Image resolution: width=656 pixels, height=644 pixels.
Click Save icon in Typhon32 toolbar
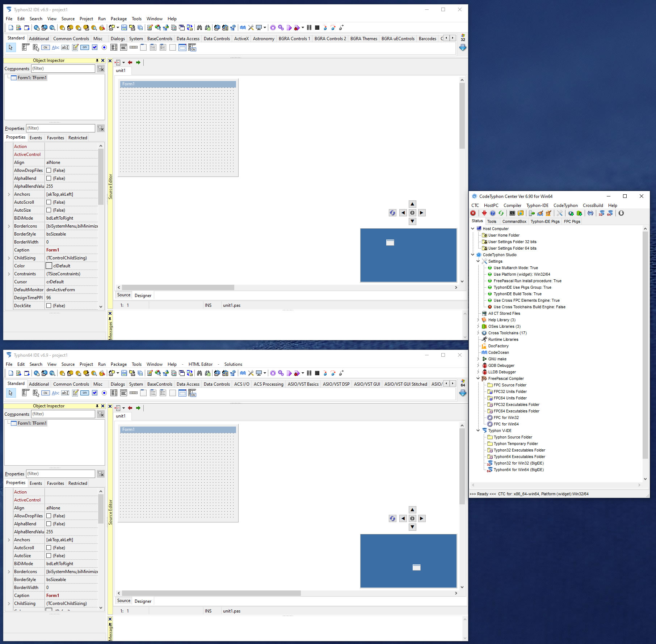coord(124,27)
